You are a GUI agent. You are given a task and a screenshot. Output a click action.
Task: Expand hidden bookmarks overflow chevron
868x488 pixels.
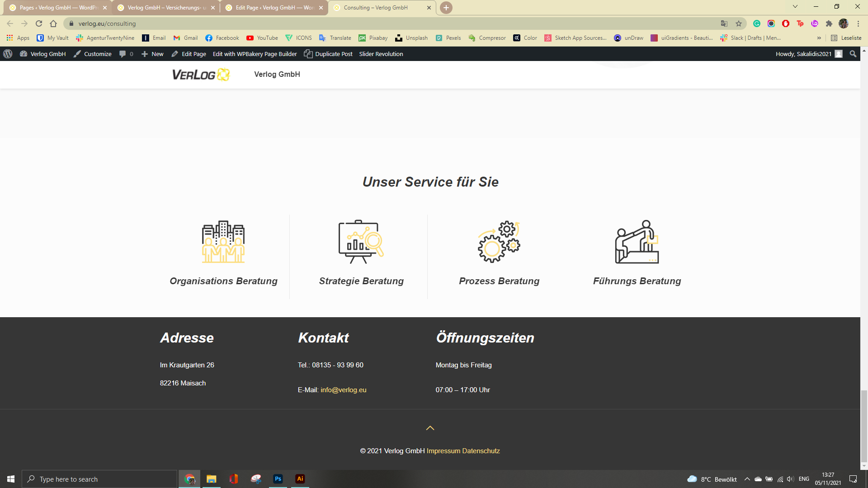[819, 38]
